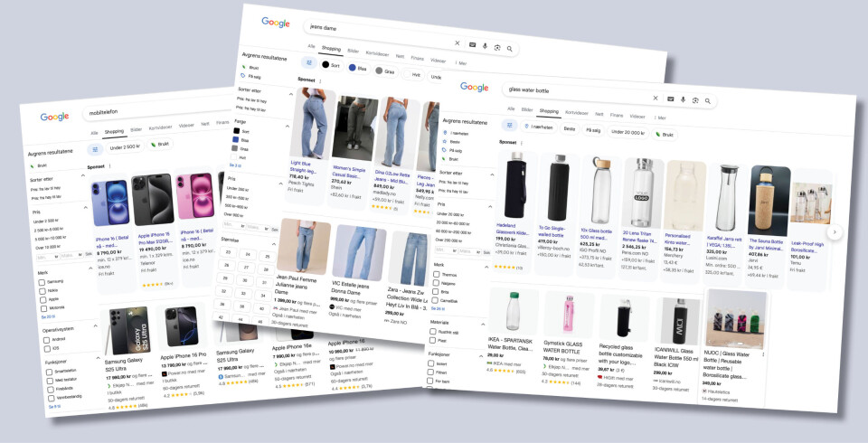Screen dimensions: 868x443
Task: Collapse 'Operativsystem' section in mobiltelefon window
Action: pyautogui.click(x=95, y=325)
